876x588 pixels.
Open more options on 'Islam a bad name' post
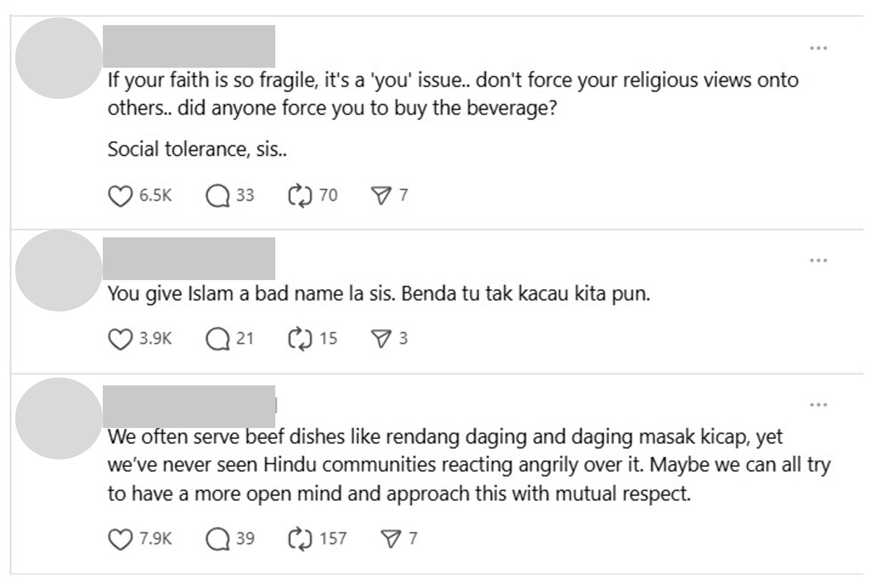[x=818, y=261]
